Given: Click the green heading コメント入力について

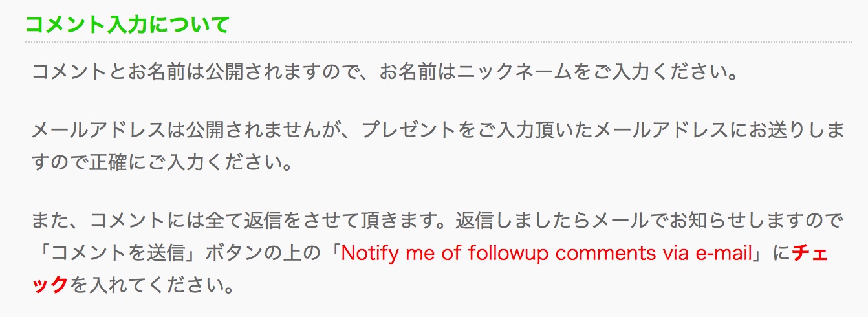Looking at the screenshot, I should pyautogui.click(x=127, y=25).
